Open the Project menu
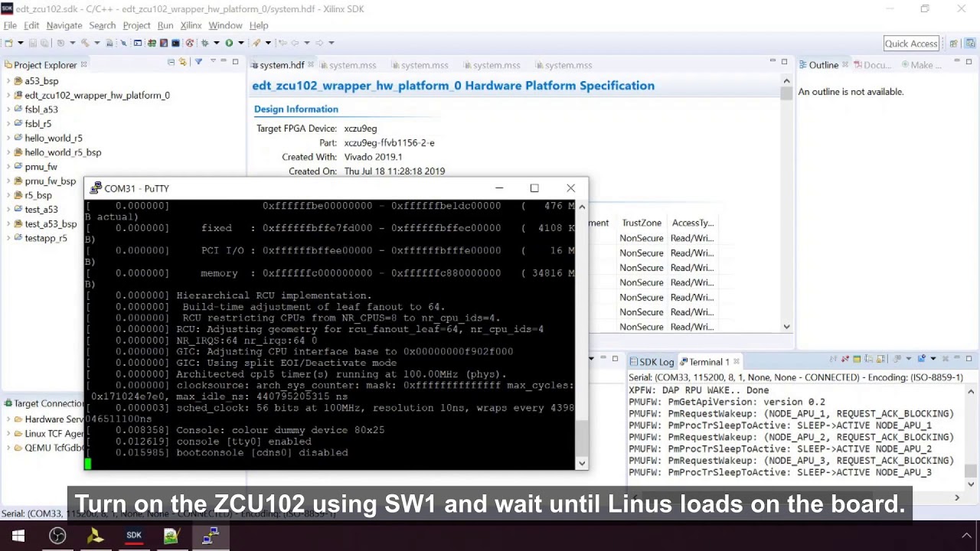 pyautogui.click(x=136, y=25)
